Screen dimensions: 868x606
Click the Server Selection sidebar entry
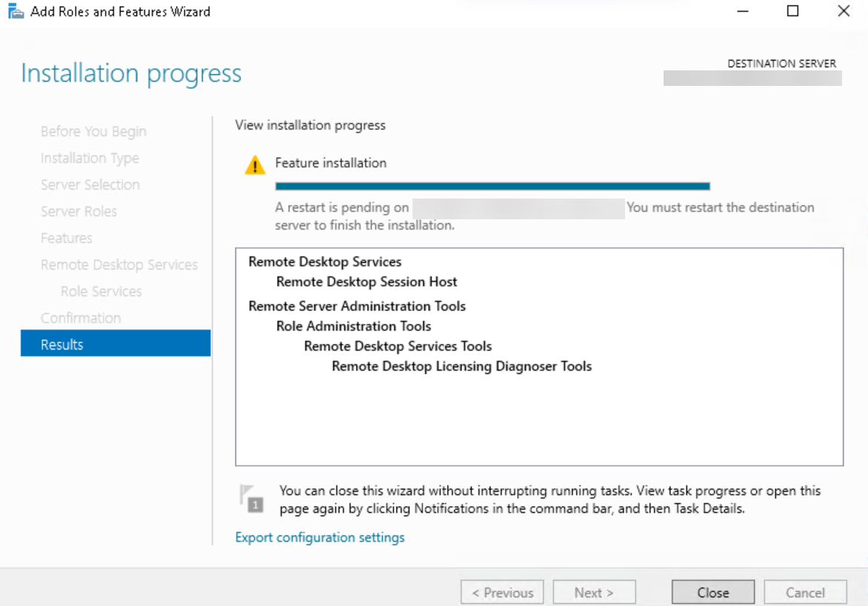[x=90, y=184]
